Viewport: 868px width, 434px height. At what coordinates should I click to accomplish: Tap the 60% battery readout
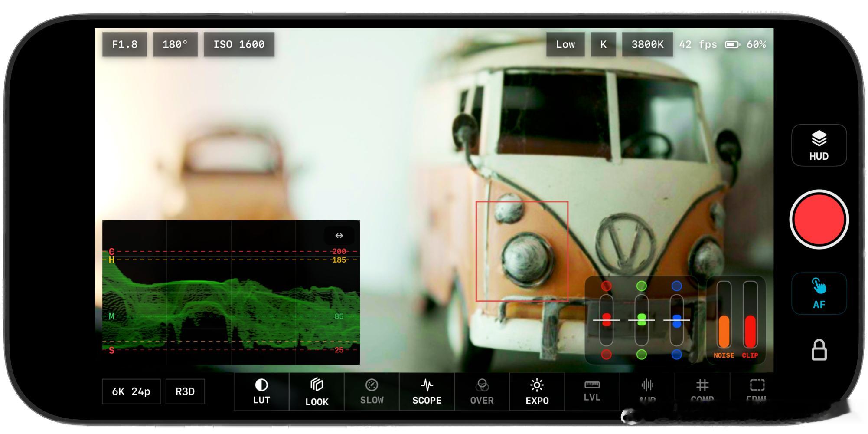(x=756, y=44)
